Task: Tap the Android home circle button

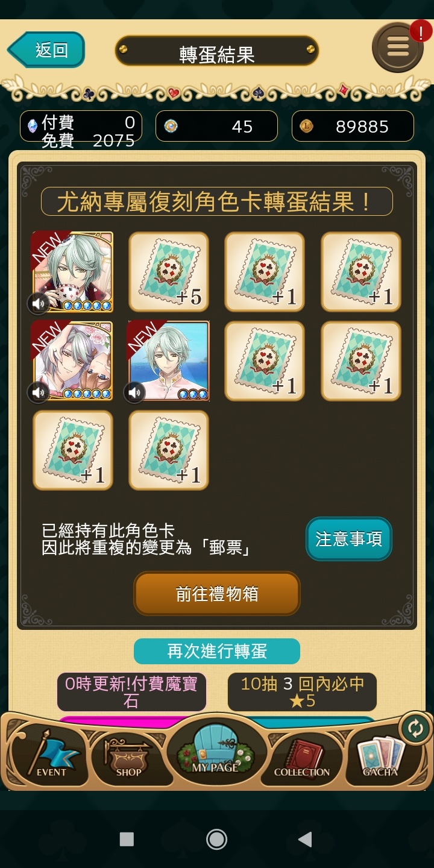Action: coord(216,839)
